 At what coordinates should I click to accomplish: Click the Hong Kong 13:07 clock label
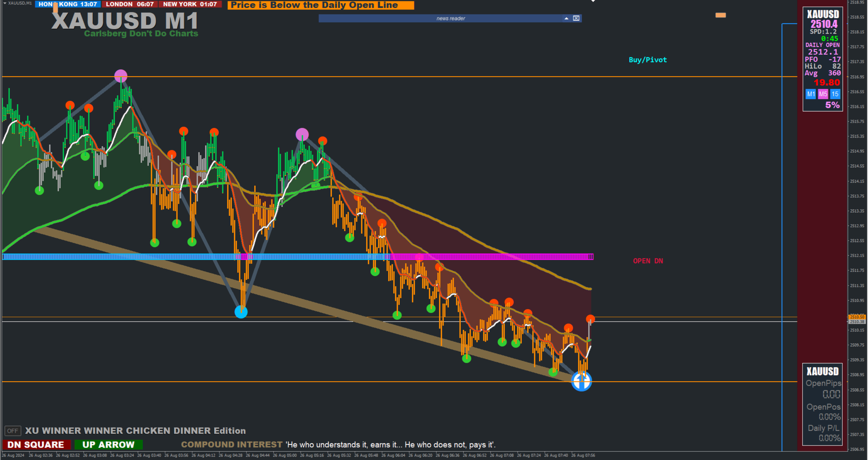coord(68,4)
